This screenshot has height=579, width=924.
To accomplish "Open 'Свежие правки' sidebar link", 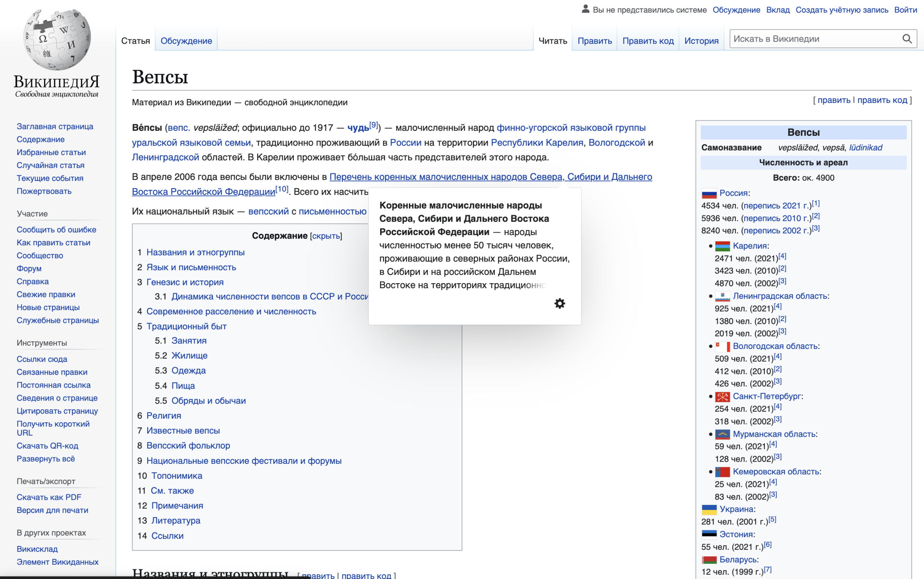I will click(x=46, y=294).
